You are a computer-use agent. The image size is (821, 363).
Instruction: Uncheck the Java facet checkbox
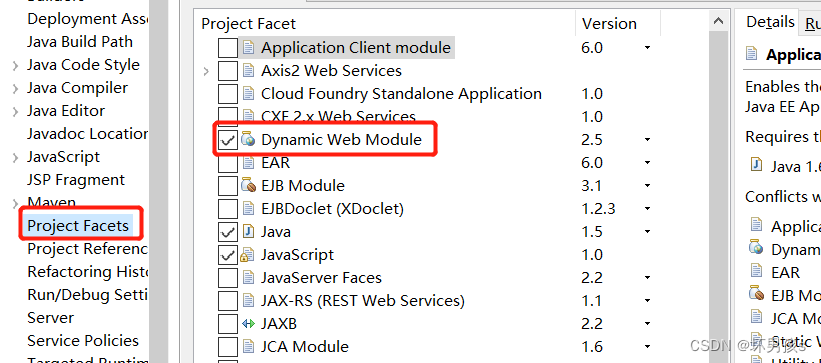point(228,232)
